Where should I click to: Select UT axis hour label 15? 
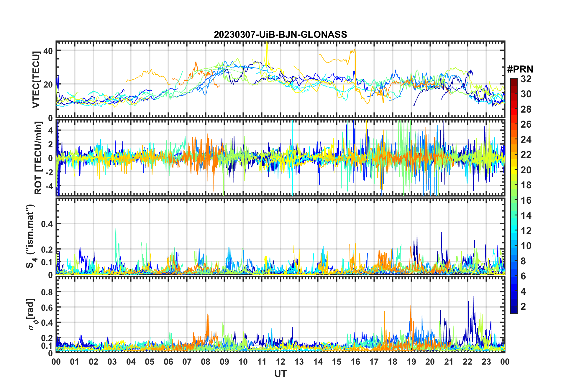click(337, 362)
